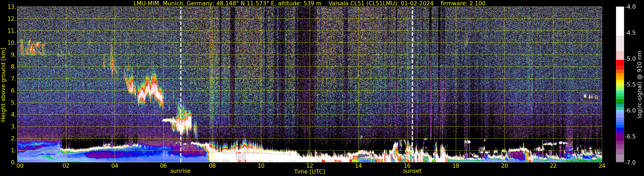The height and width of the screenshot is (176, 644).
Task: Click the dashed white sunrise line
Action: 180,85
